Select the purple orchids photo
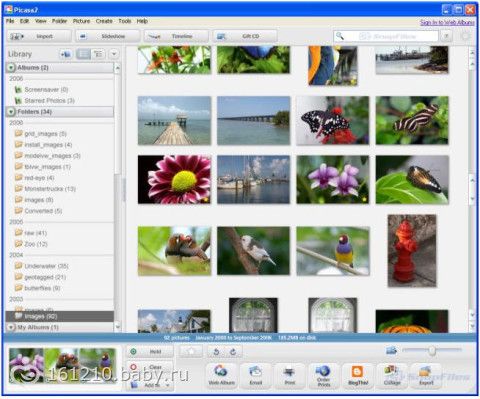480x399 pixels. pyautogui.click(x=333, y=179)
